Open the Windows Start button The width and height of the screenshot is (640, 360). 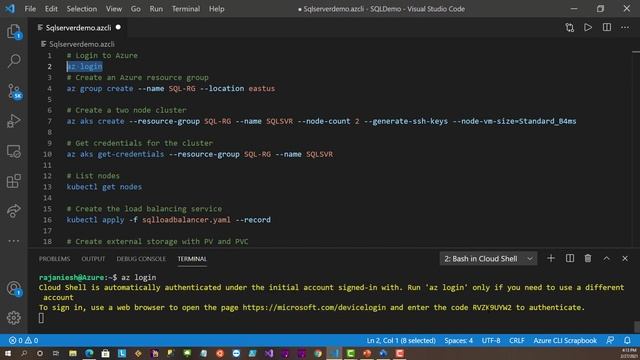tap(7, 353)
